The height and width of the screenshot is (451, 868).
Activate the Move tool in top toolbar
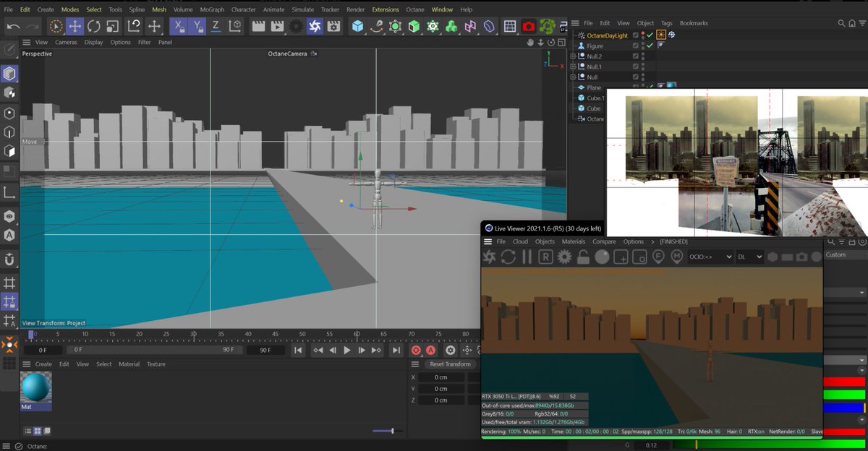(75, 26)
